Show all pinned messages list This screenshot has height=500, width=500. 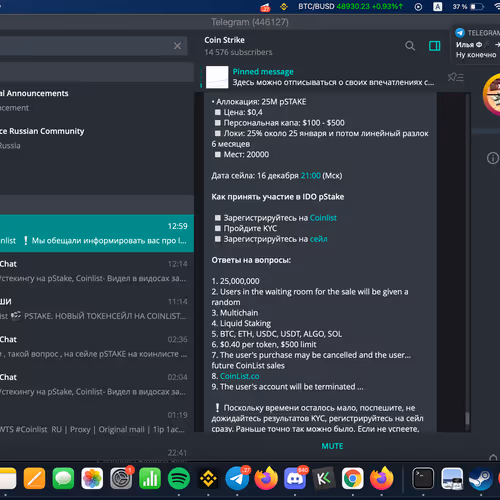(x=456, y=77)
